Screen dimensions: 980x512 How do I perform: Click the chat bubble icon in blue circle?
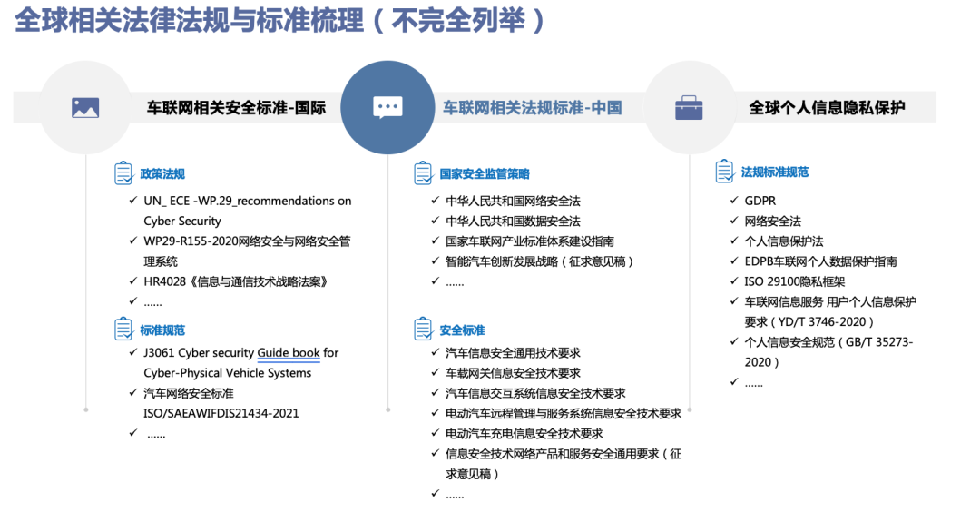tap(387, 107)
